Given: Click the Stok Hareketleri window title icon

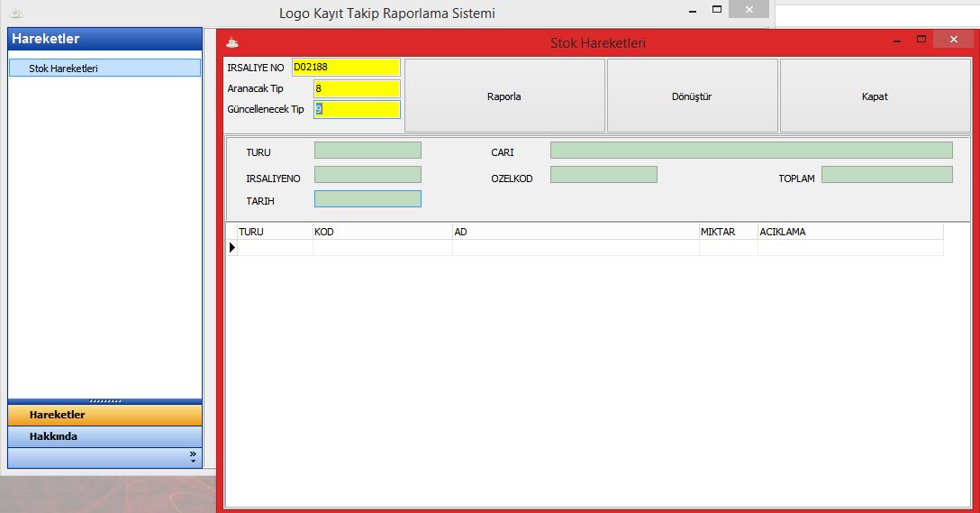Looking at the screenshot, I should coord(232,42).
